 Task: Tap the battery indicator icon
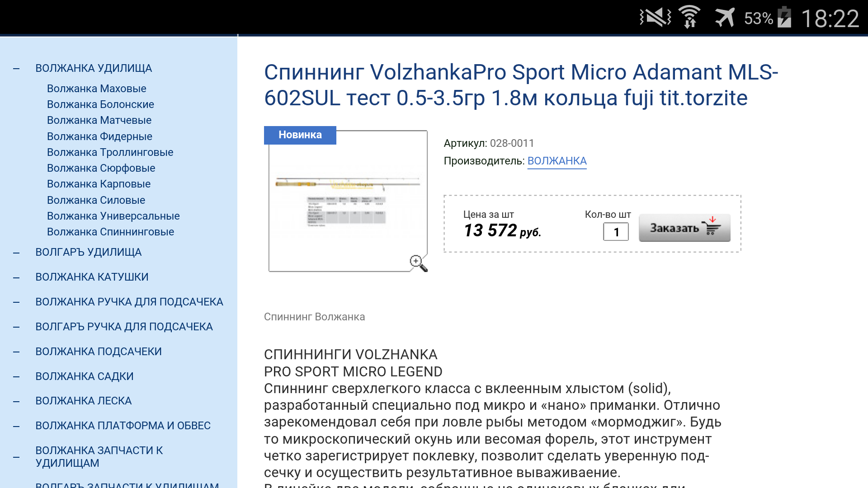[x=784, y=18]
